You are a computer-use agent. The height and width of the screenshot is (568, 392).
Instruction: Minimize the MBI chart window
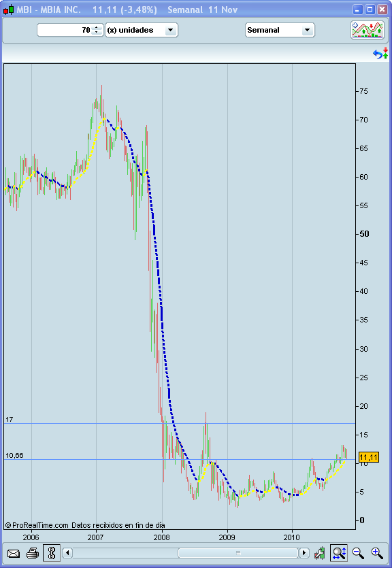(x=357, y=10)
